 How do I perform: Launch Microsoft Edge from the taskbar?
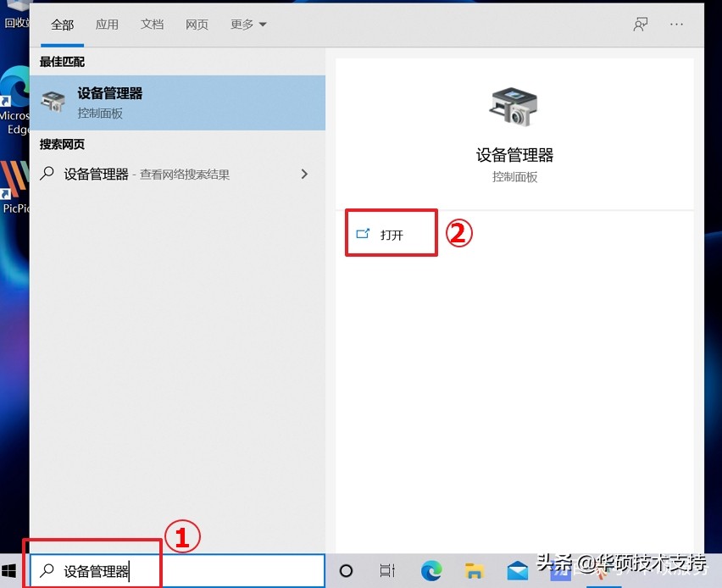point(431,571)
